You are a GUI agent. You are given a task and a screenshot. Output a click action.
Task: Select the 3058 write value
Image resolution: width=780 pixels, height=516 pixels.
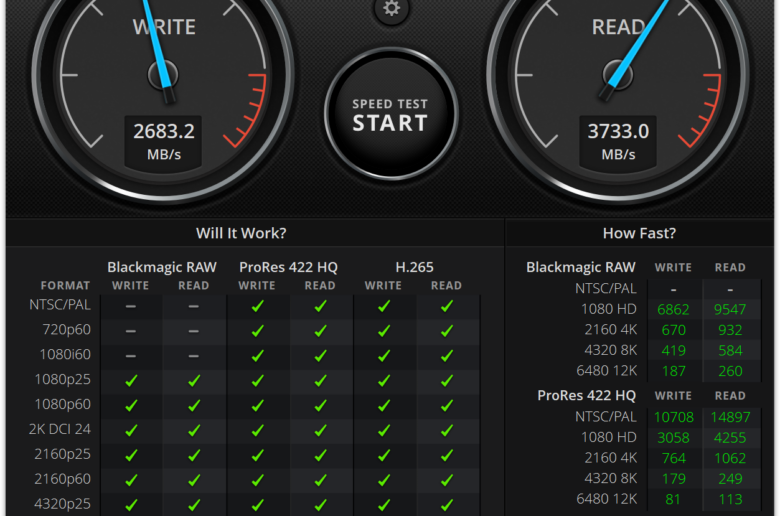tap(673, 437)
